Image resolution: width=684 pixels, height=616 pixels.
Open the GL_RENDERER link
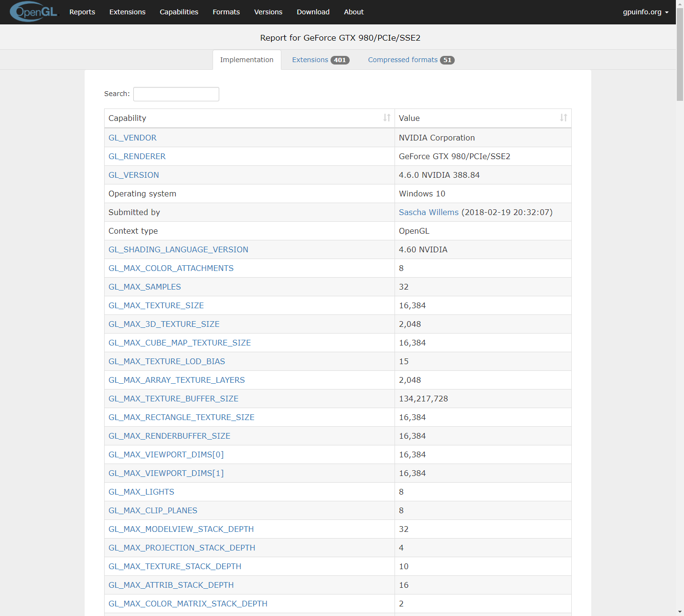pyautogui.click(x=137, y=156)
